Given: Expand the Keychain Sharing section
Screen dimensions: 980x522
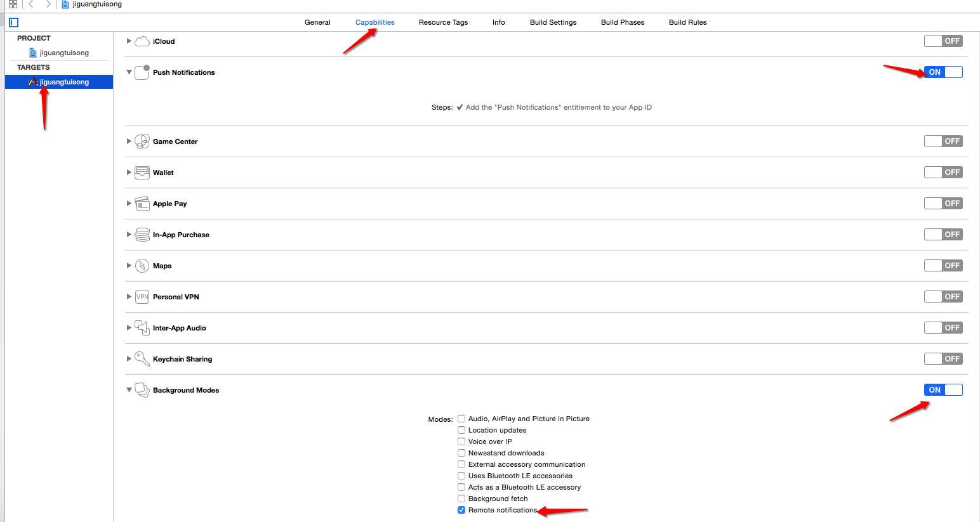Looking at the screenshot, I should pyautogui.click(x=129, y=359).
